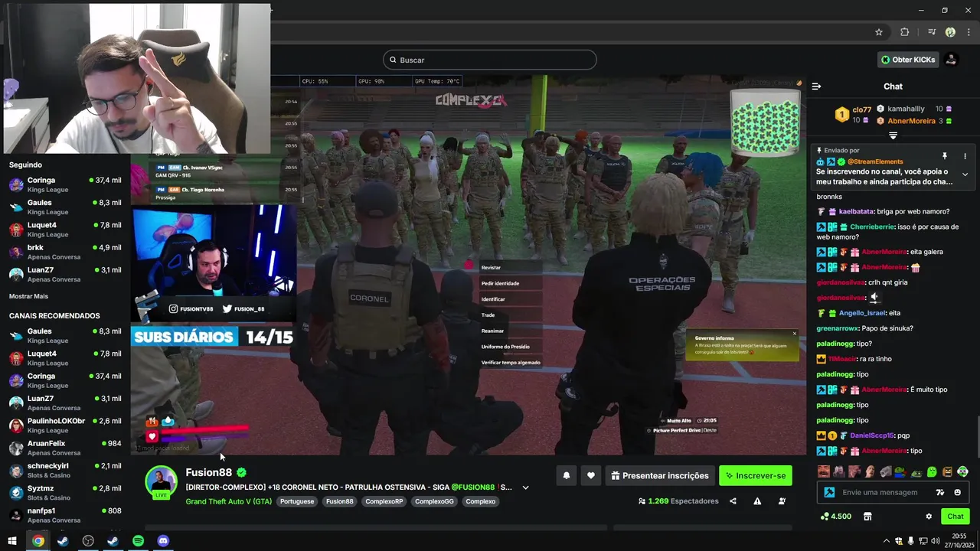The image size is (980, 551).
Task: Click the chat panel scrollbar
Action: 977,435
